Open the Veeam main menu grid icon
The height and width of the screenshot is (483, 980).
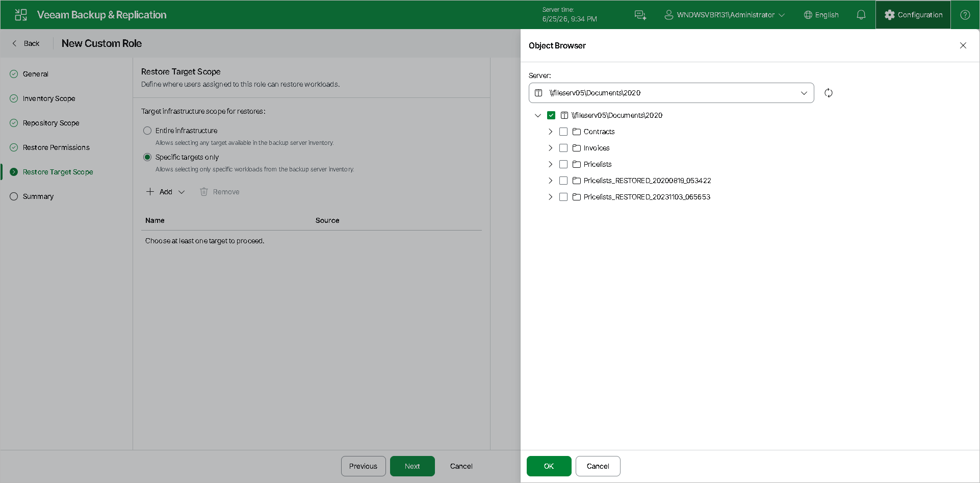(x=21, y=15)
